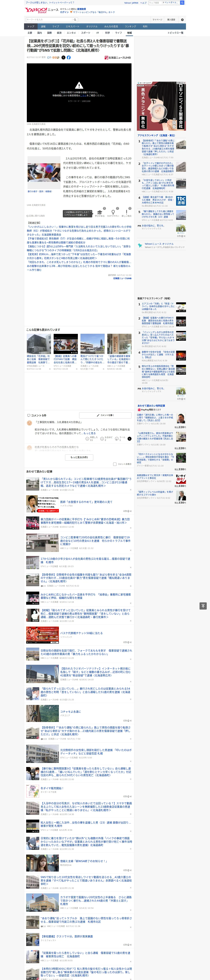The width and height of the screenshot is (210, 980).
Task: Click 記事に関する報告 link
Action: [x=36, y=216]
